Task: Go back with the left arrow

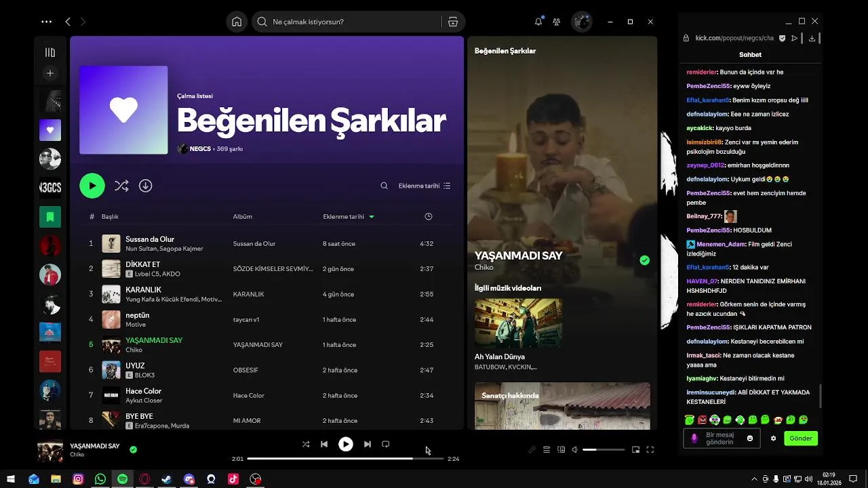Action: [68, 22]
